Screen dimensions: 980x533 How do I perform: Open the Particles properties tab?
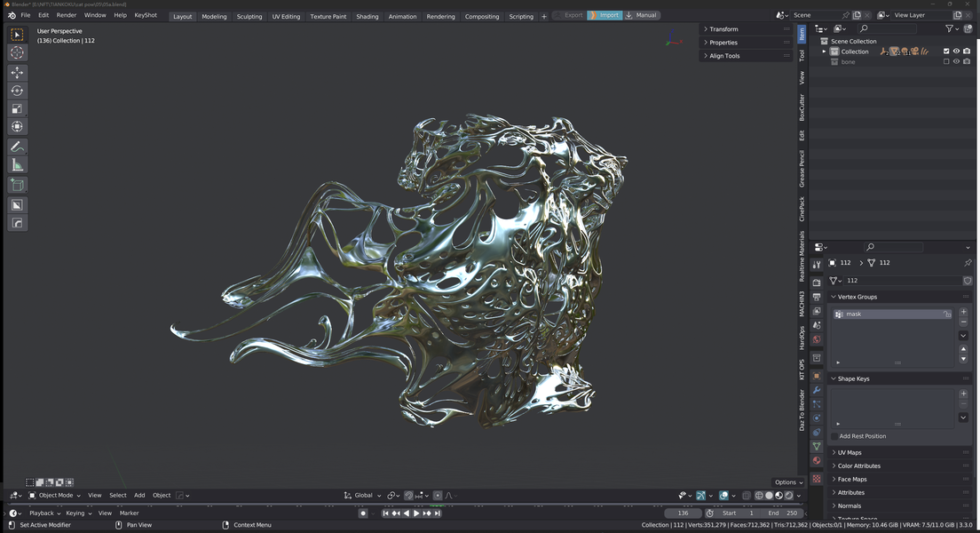coord(817,404)
